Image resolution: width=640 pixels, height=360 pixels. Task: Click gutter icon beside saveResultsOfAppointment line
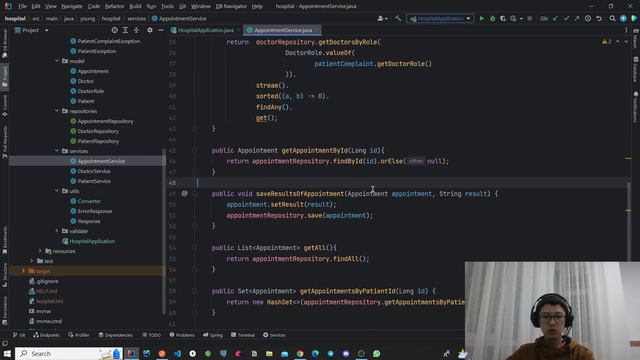click(185, 193)
